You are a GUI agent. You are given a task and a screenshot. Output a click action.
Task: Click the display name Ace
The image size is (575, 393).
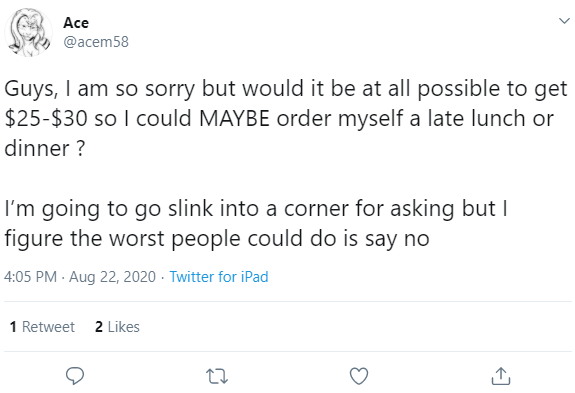[76, 23]
